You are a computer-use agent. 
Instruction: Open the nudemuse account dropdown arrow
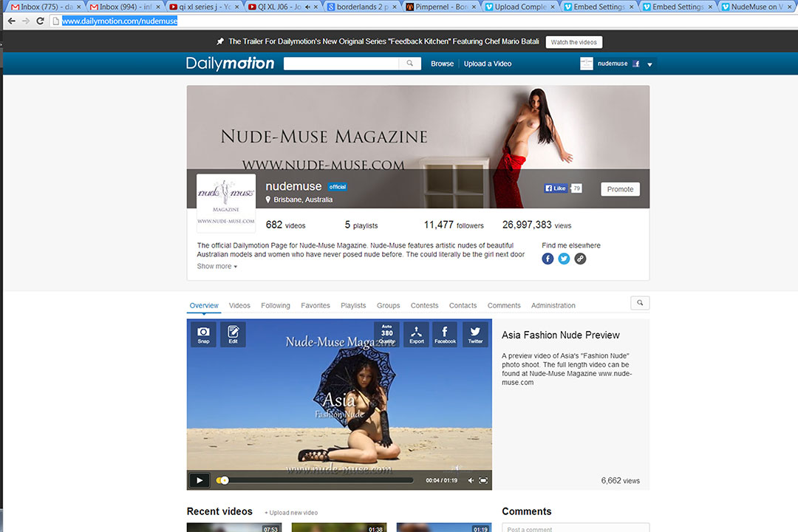click(x=649, y=64)
